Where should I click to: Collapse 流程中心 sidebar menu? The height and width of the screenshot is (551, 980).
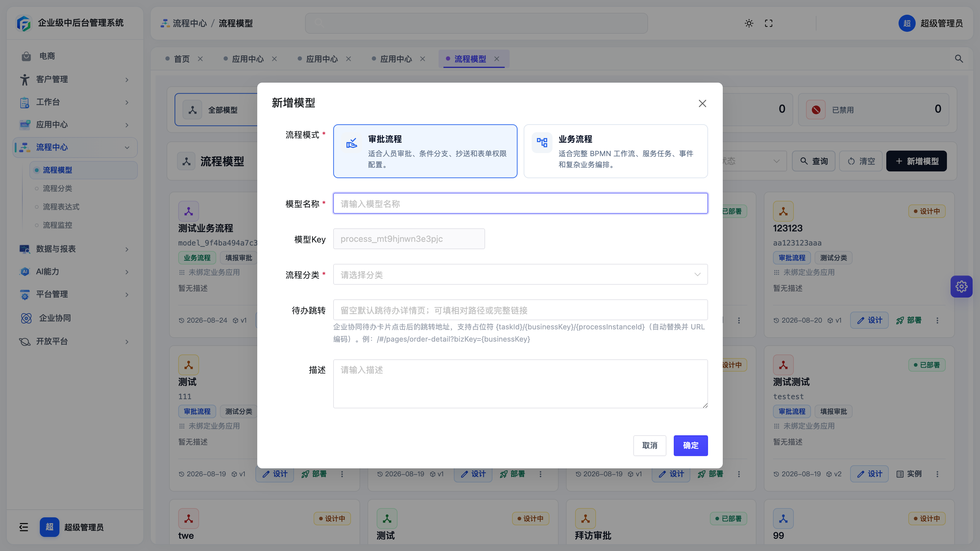point(75,147)
